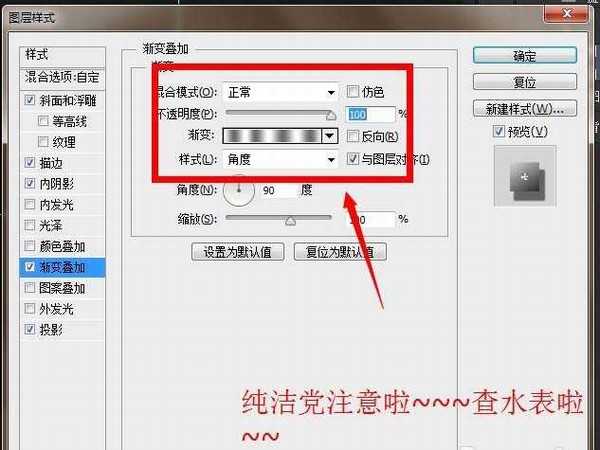
Task: Click the 复位 reset button
Action: (x=525, y=82)
